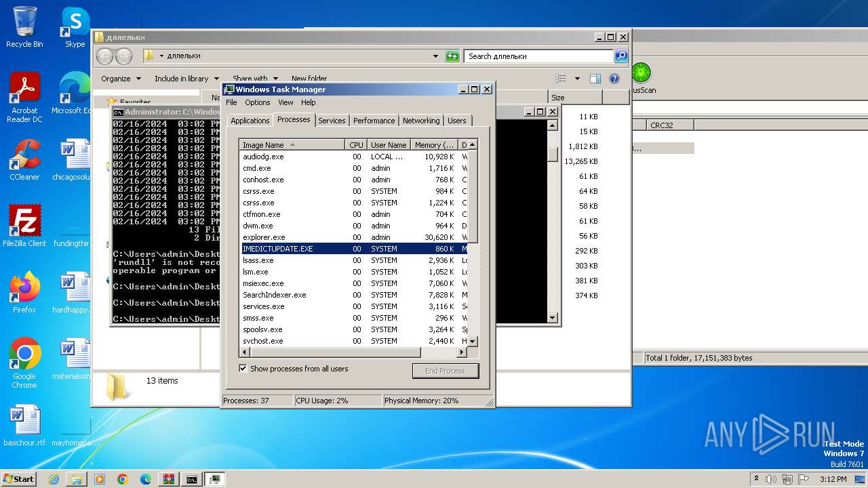Switch to Networking tab
The height and width of the screenshot is (488, 868).
point(421,121)
